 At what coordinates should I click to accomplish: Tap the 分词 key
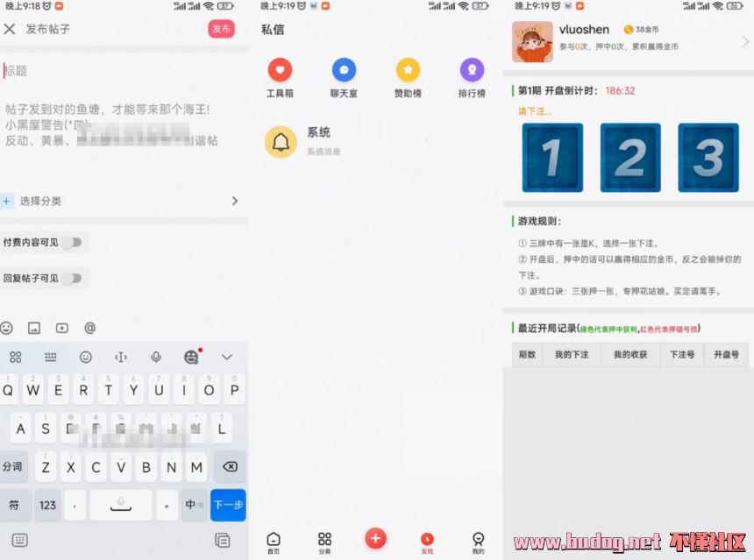(x=13, y=466)
